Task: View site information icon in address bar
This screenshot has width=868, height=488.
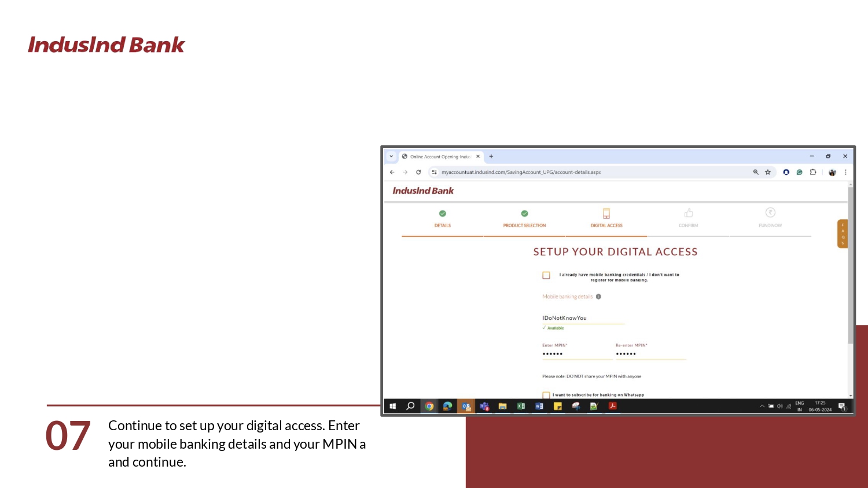Action: tap(434, 172)
